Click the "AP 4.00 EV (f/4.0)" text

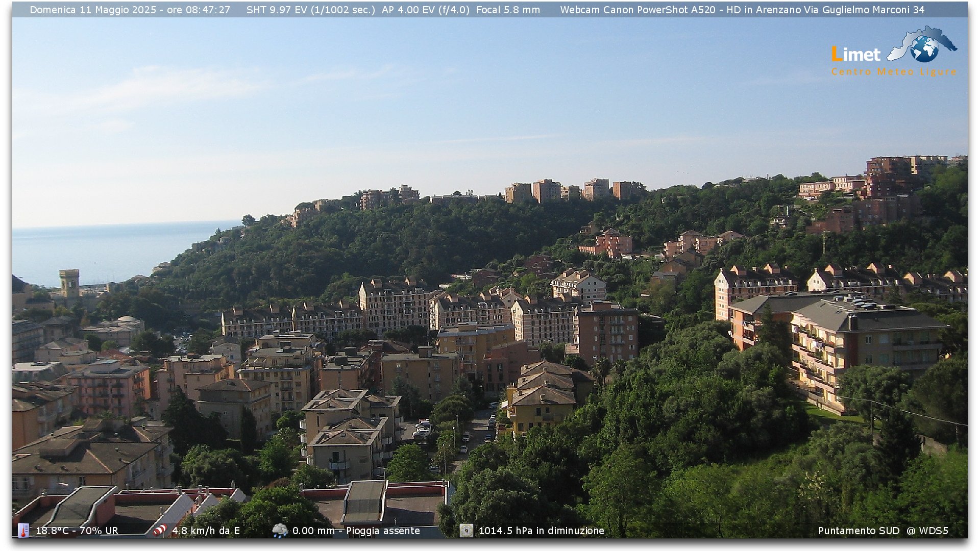click(x=426, y=10)
